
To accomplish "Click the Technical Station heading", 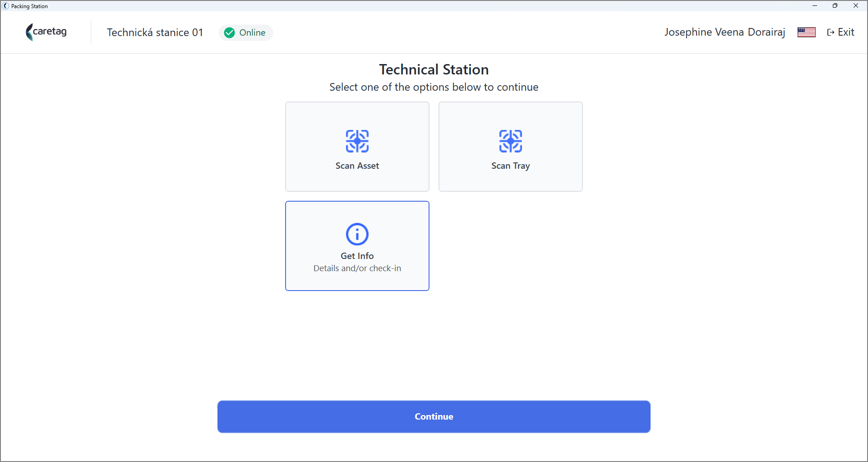I will (434, 69).
